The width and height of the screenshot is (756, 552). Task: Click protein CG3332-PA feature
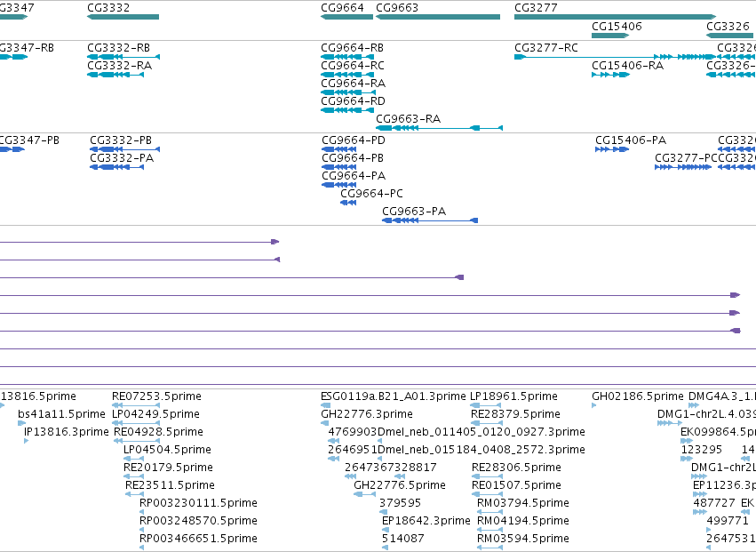pos(117,167)
